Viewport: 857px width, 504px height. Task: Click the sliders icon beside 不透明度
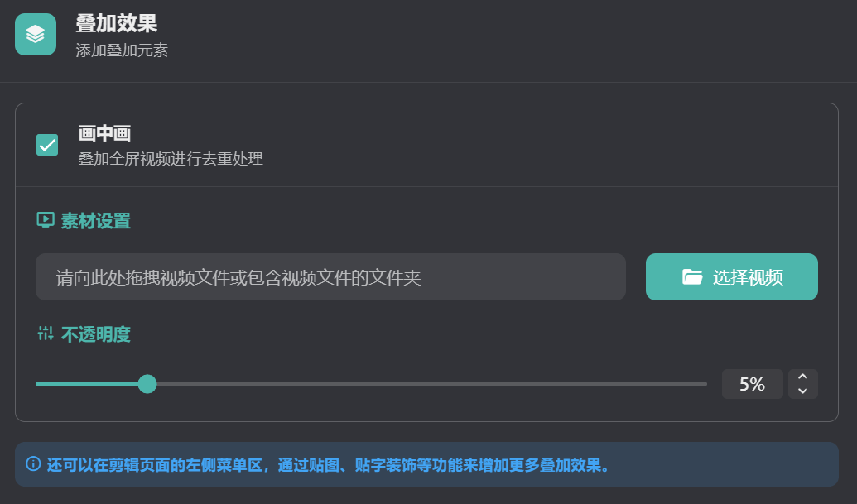(46, 334)
